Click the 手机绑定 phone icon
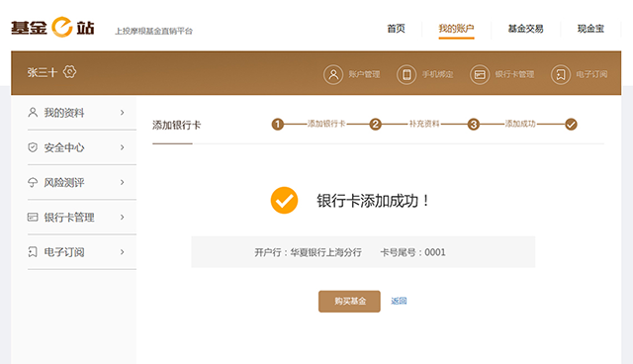 tap(407, 74)
